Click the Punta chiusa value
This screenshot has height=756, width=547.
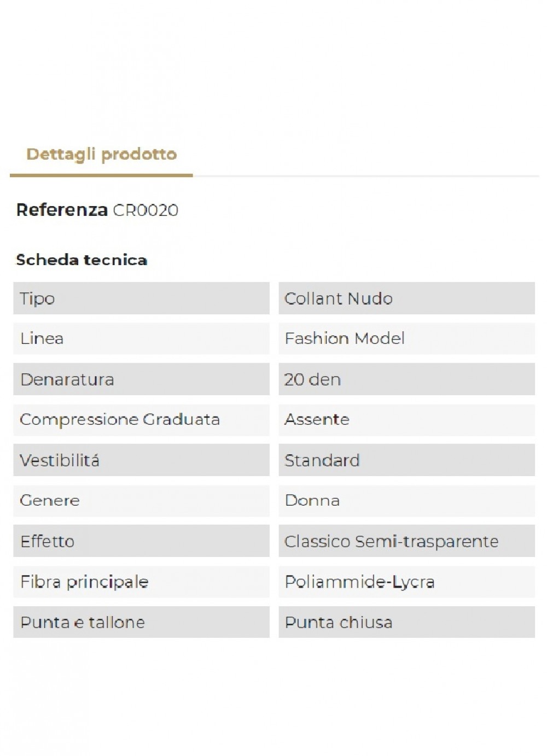tap(339, 623)
